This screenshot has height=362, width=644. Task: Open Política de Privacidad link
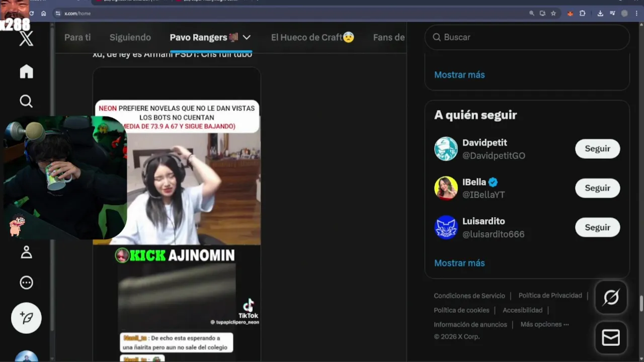pyautogui.click(x=550, y=296)
